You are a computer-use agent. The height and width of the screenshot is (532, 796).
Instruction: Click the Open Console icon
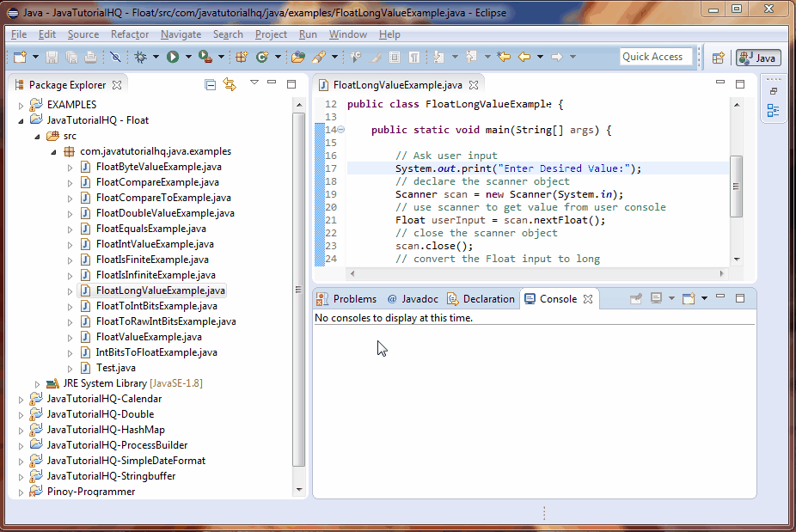[x=689, y=298]
